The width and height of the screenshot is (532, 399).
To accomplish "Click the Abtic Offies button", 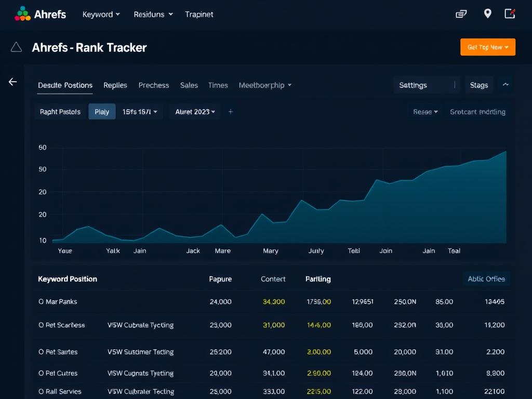I will click(x=486, y=279).
